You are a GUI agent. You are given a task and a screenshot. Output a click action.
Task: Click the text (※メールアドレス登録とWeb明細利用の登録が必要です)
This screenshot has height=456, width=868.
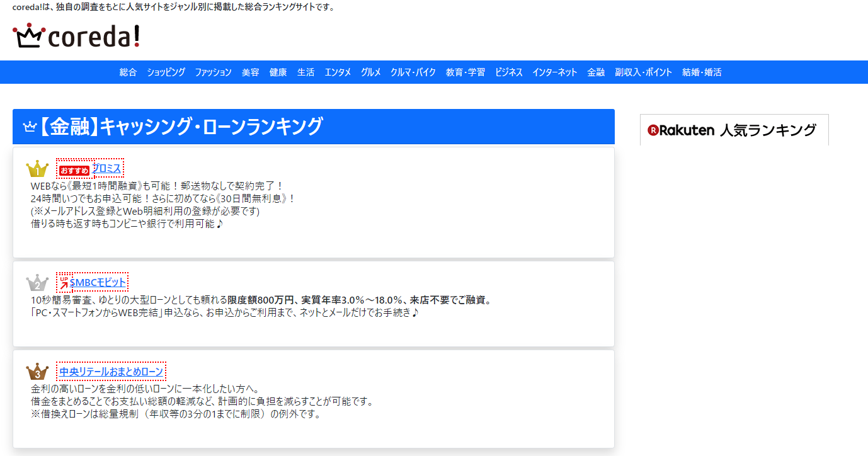146,211
